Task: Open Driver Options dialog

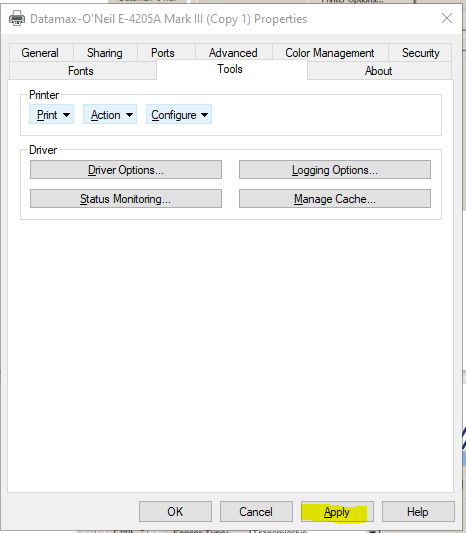Action: (126, 170)
